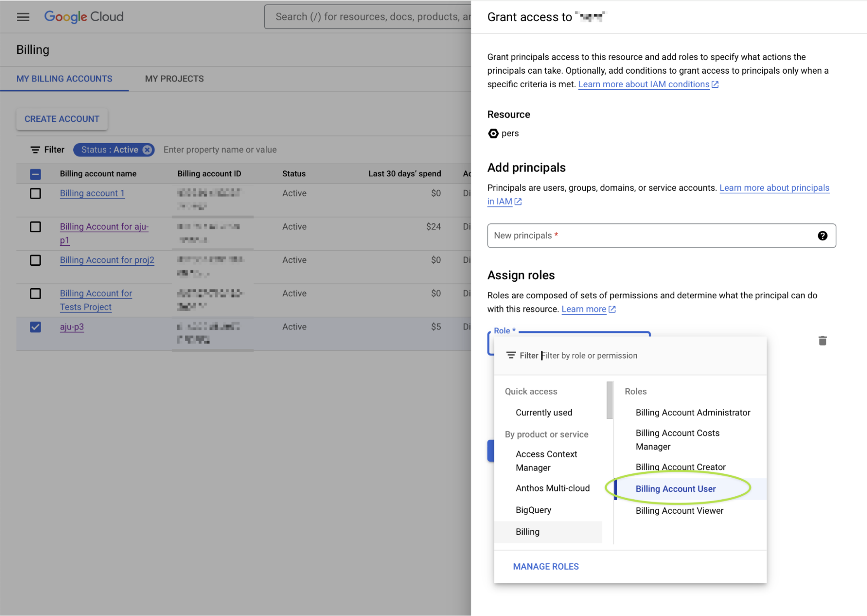This screenshot has width=867, height=616.
Task: Select Billing service category
Action: pyautogui.click(x=548, y=532)
